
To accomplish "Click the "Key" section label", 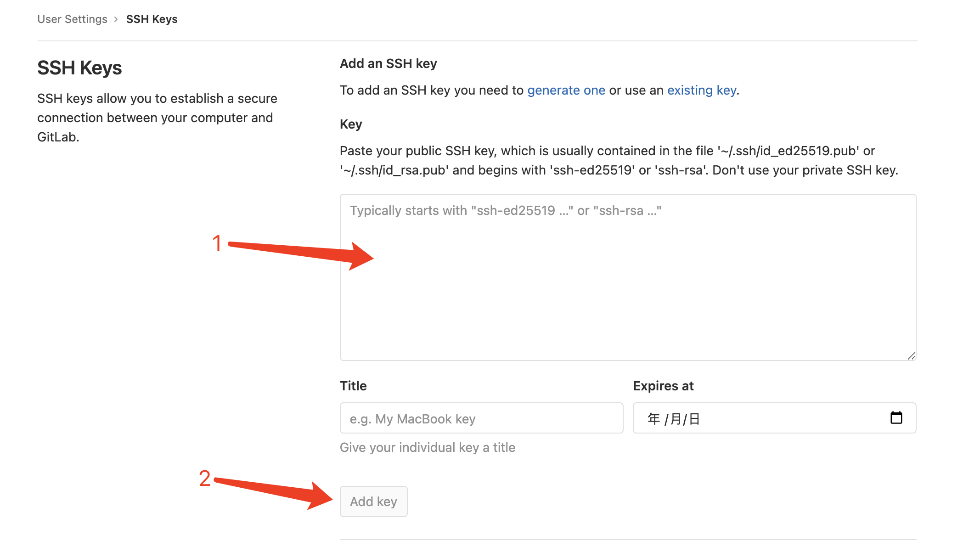I will coord(350,124).
